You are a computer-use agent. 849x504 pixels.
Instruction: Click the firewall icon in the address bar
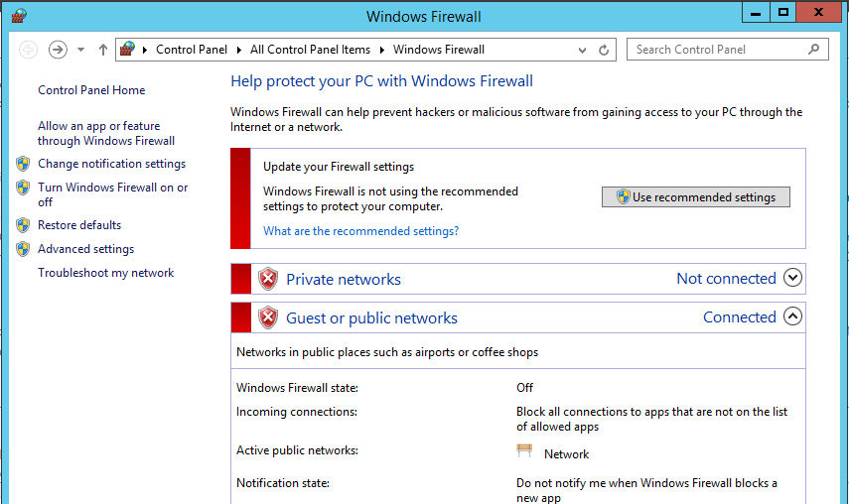[x=127, y=50]
